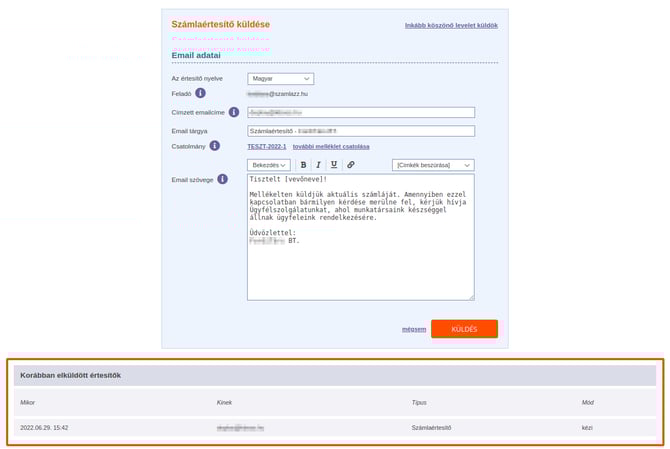Click Inkább köszönő levelet küldök link
The height and width of the screenshot is (449, 670).
[450, 25]
